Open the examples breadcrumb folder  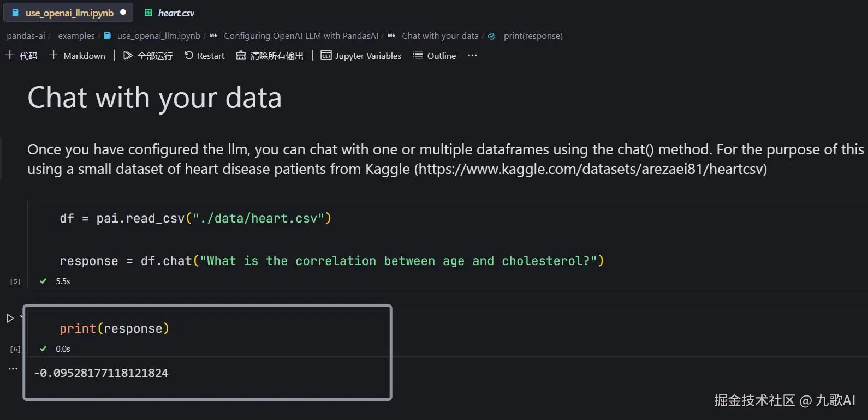coord(76,36)
